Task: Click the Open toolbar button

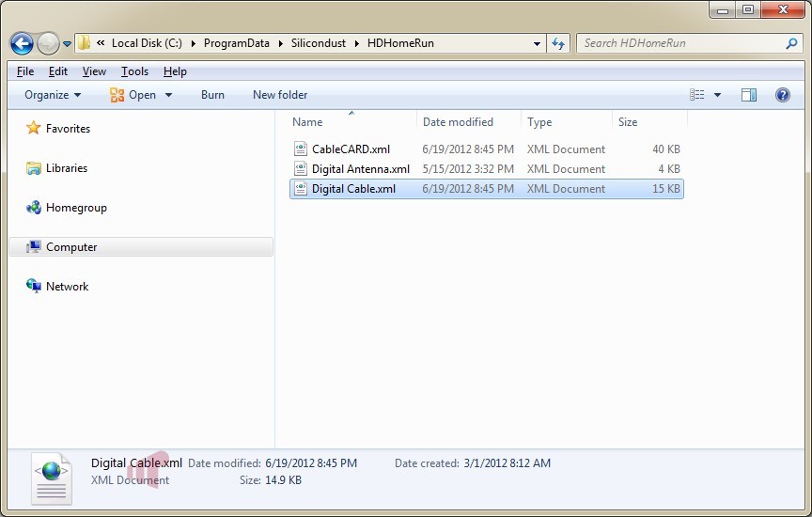Action: pyautogui.click(x=133, y=95)
